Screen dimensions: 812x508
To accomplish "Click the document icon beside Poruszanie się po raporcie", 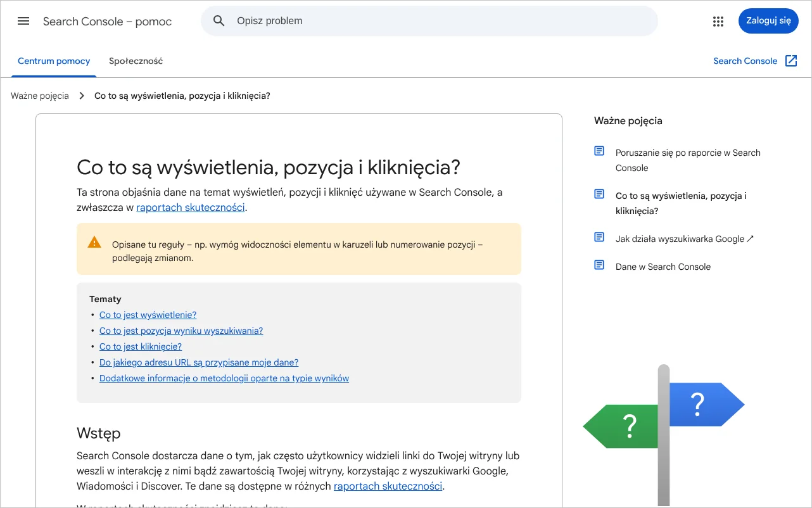I will coord(599,151).
